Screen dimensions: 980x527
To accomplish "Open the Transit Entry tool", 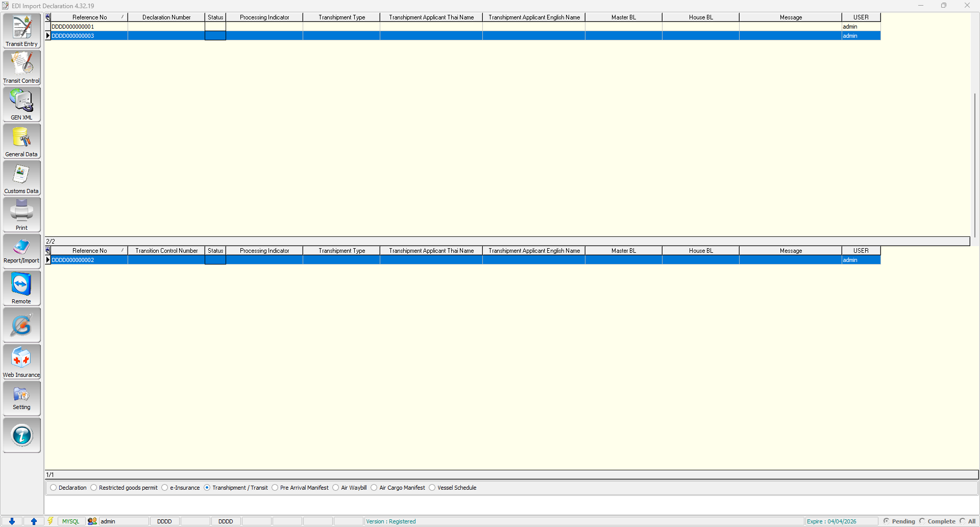I will pos(21,31).
